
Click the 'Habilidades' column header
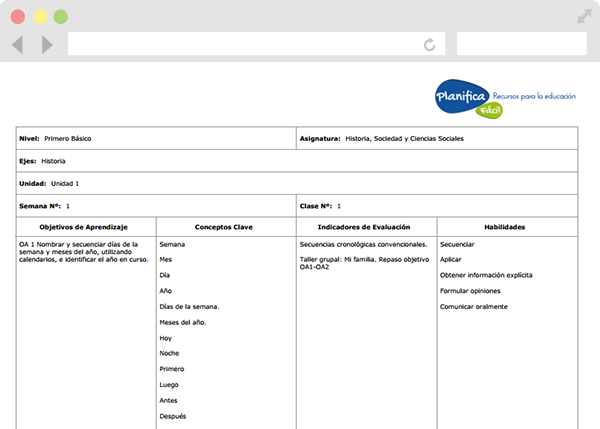[505, 227]
